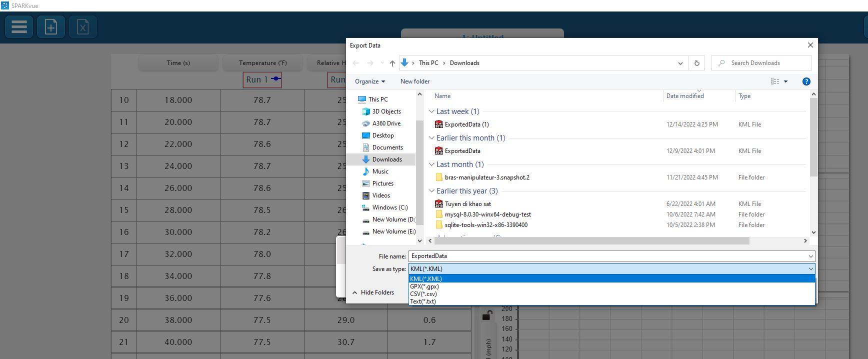Screen dimensions: 868x359
Task: Open File name history dropdown arrow
Action: pyautogui.click(x=810, y=256)
